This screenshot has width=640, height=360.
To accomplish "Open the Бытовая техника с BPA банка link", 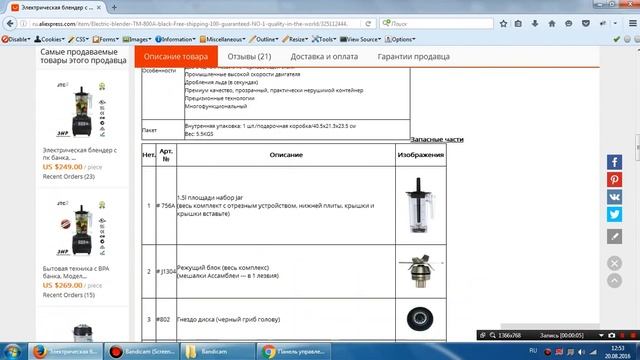I will click(76, 272).
